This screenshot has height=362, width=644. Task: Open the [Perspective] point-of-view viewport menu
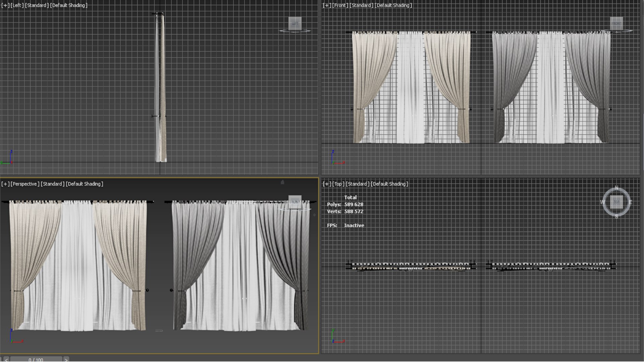(x=25, y=184)
